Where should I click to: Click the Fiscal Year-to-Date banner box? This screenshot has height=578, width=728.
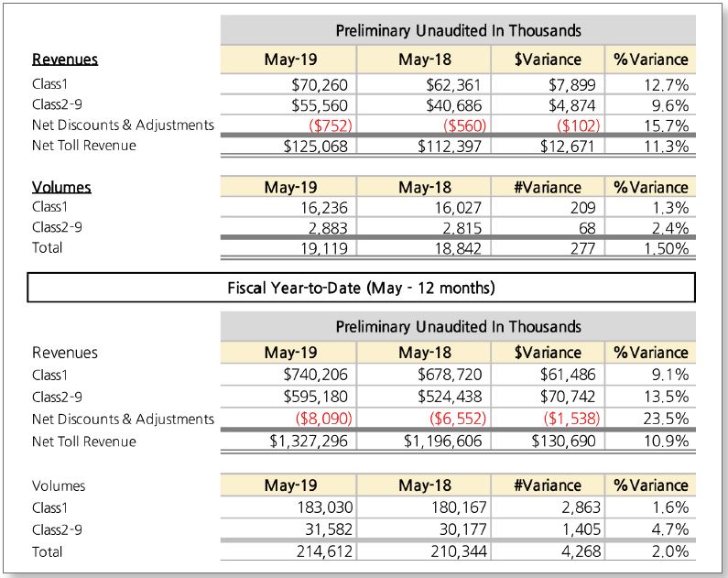[361, 288]
